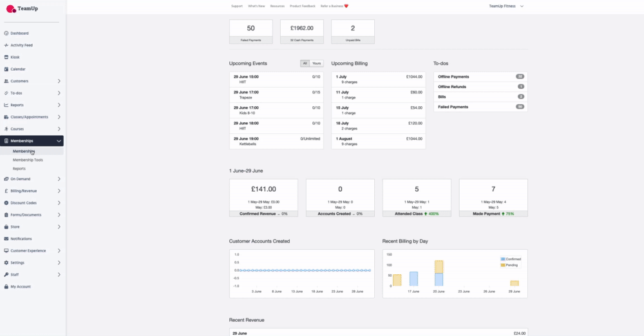Open the Failed Payments to-do link
644x336 pixels.
coord(453,107)
